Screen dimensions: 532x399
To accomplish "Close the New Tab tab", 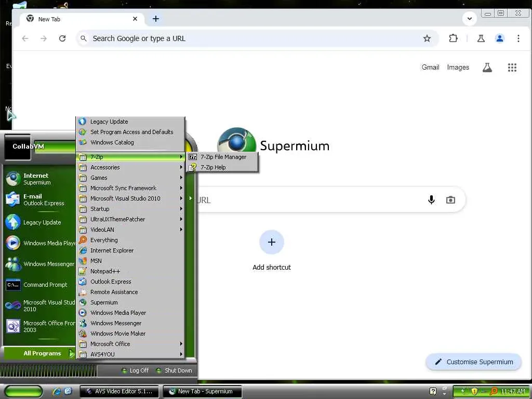I will (135, 19).
